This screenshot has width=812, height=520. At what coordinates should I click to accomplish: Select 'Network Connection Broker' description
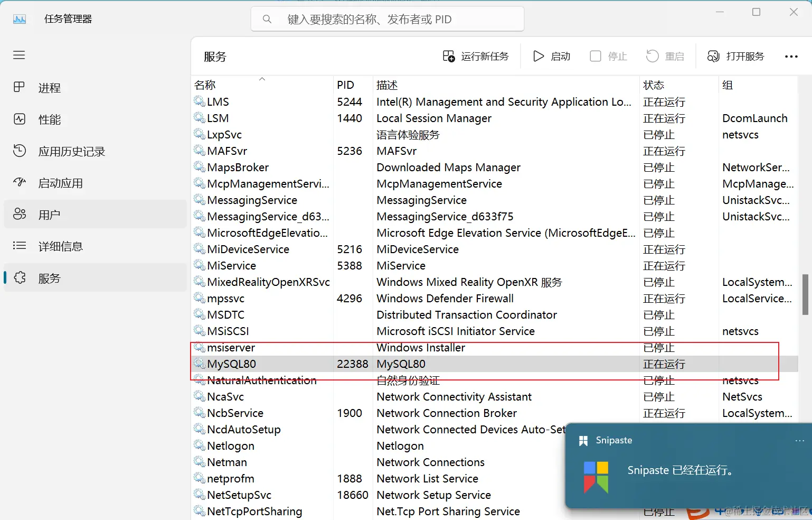pyautogui.click(x=447, y=413)
